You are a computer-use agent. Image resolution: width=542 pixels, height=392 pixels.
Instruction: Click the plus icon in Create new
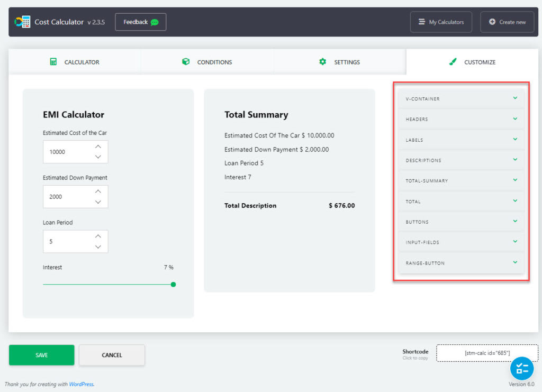492,22
